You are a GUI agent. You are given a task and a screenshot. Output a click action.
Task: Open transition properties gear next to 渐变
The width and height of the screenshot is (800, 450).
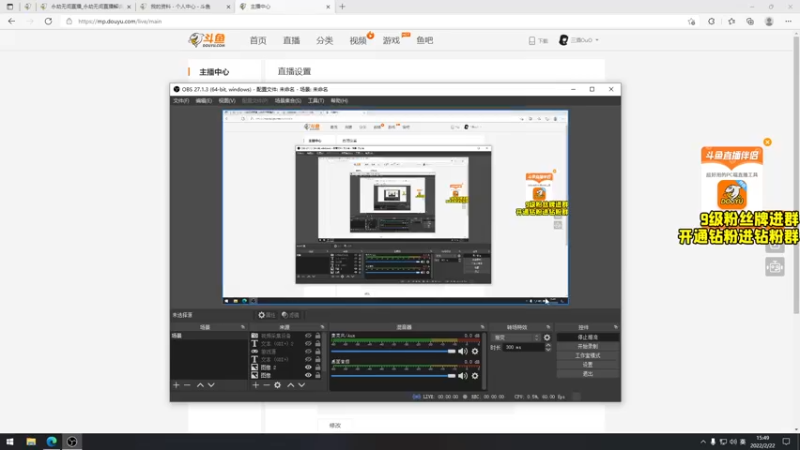547,338
